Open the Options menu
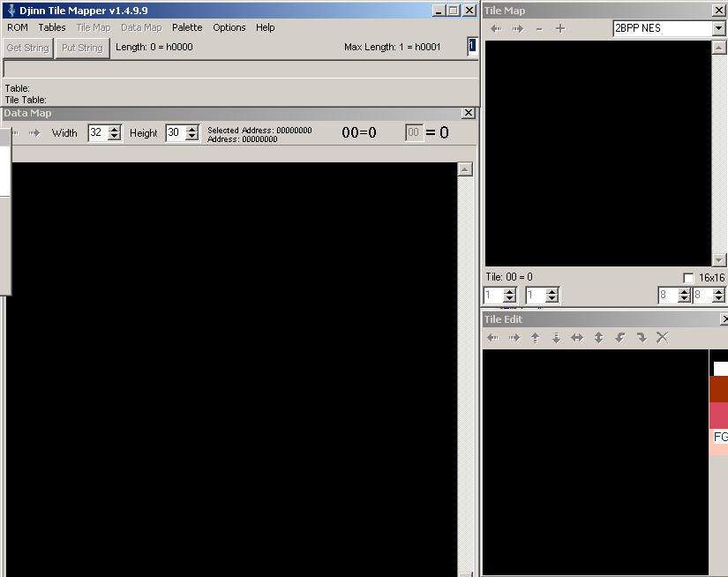Image resolution: width=728 pixels, height=577 pixels. tap(229, 27)
